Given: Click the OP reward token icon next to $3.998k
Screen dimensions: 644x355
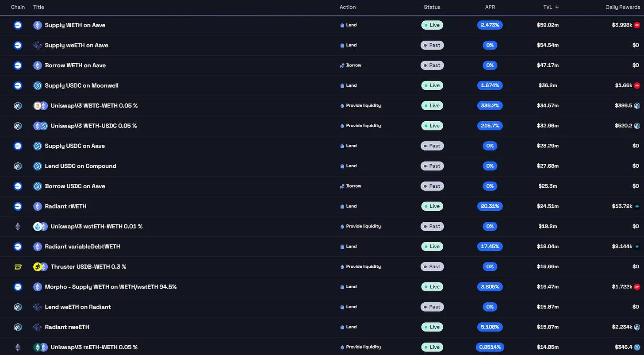Looking at the screenshot, I should click(637, 25).
